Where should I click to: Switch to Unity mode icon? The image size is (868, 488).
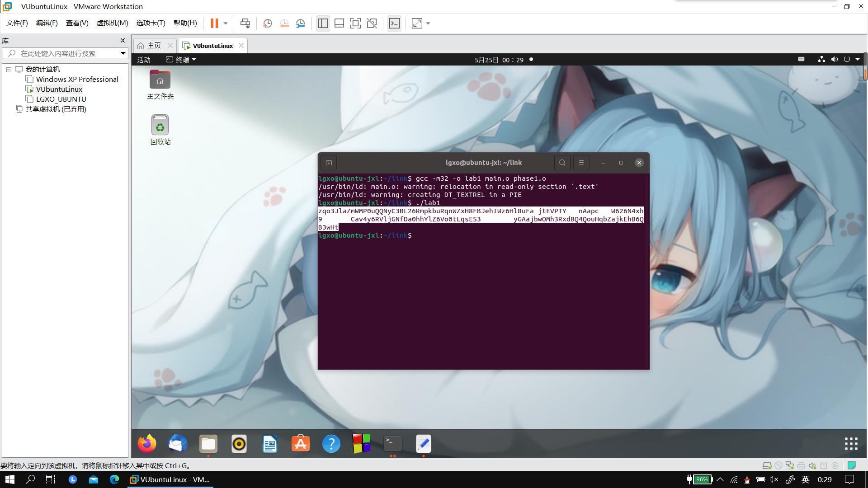[x=372, y=23]
